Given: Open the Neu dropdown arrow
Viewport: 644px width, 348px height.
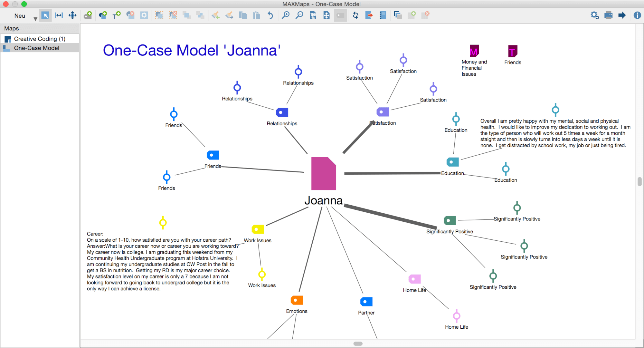Looking at the screenshot, I should [x=35, y=19].
